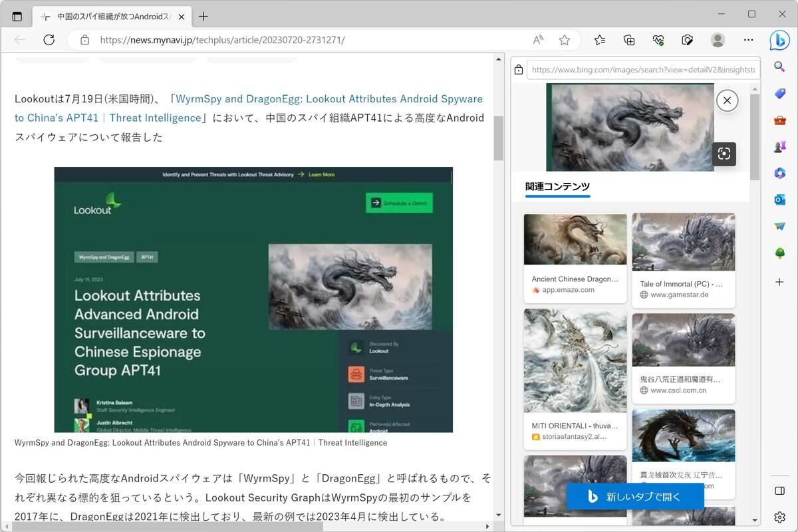
Task: Open the Favorites list
Action: pos(600,40)
